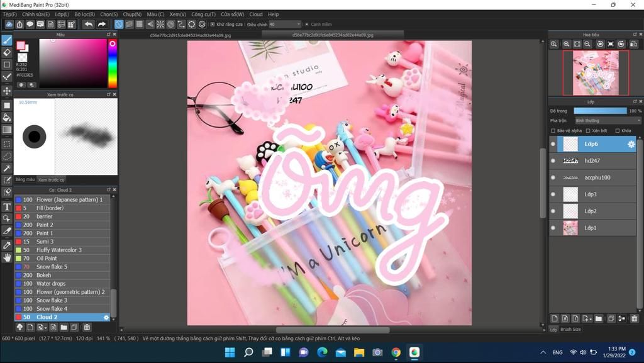This screenshot has height=363, width=644.
Task: Hide layer Lớp3 with its visibility dot
Action: (x=553, y=194)
